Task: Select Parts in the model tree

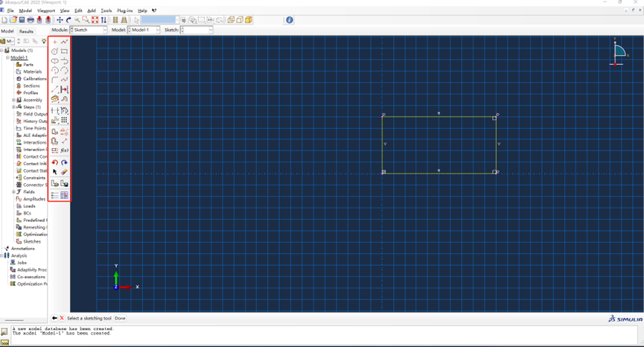Action: pos(28,65)
